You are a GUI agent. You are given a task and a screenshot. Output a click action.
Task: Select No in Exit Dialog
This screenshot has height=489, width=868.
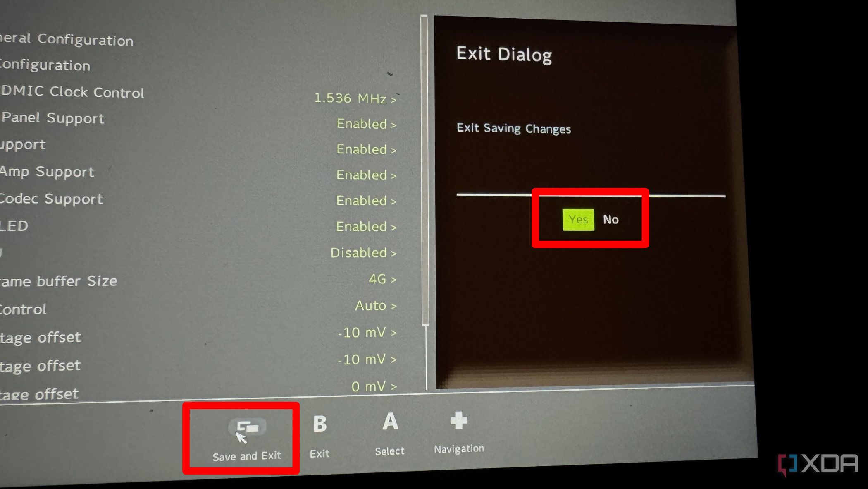[611, 218]
